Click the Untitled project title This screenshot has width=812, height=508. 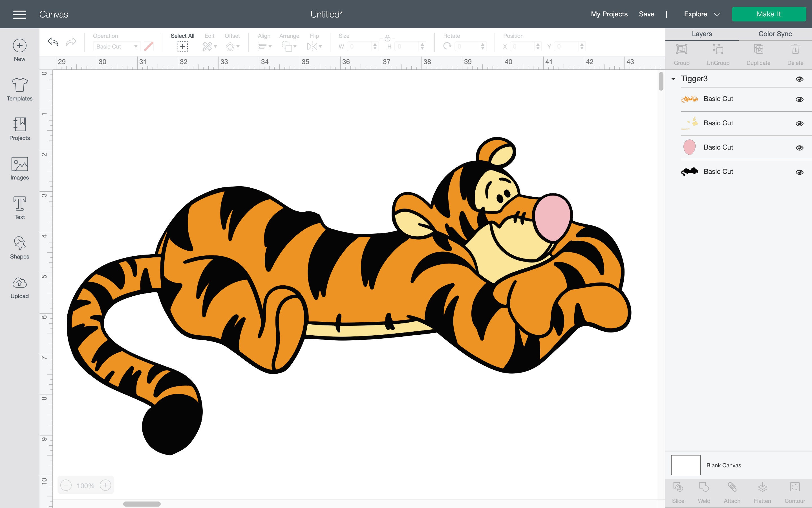326,14
